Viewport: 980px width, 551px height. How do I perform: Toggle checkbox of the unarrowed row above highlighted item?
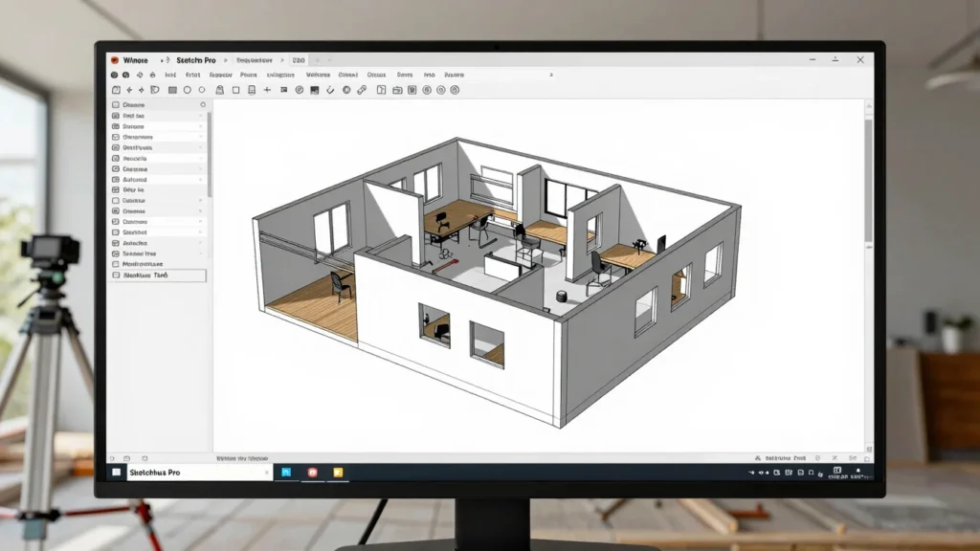(x=116, y=264)
